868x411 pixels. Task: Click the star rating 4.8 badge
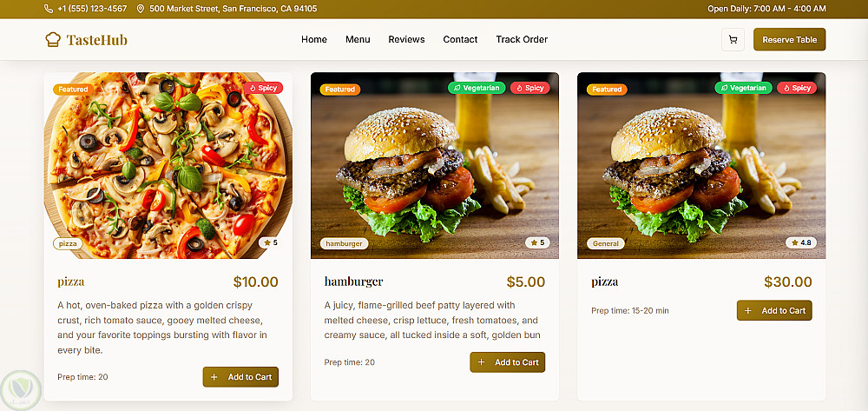[801, 242]
